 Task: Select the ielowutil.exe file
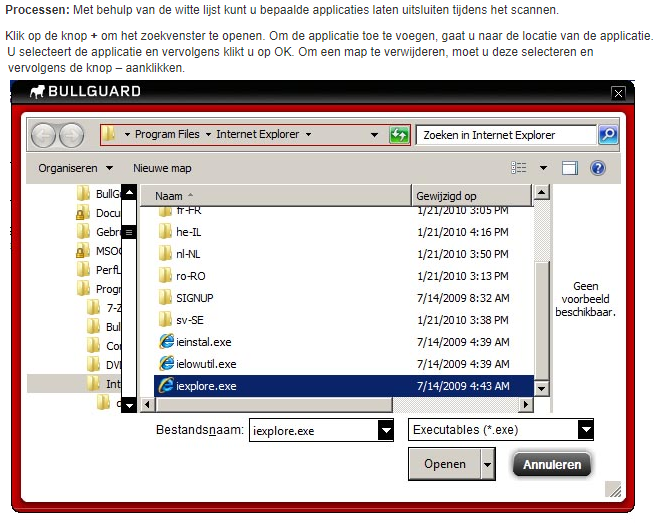pyautogui.click(x=206, y=363)
